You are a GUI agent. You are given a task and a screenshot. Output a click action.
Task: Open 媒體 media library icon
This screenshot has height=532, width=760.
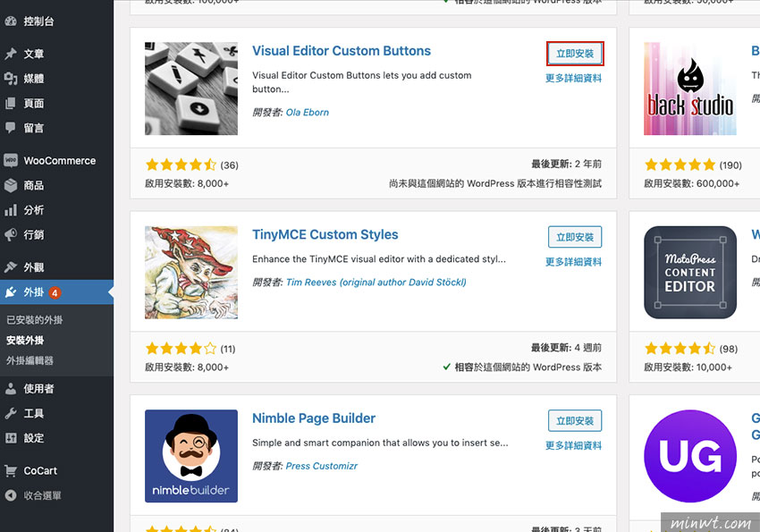click(x=11, y=79)
